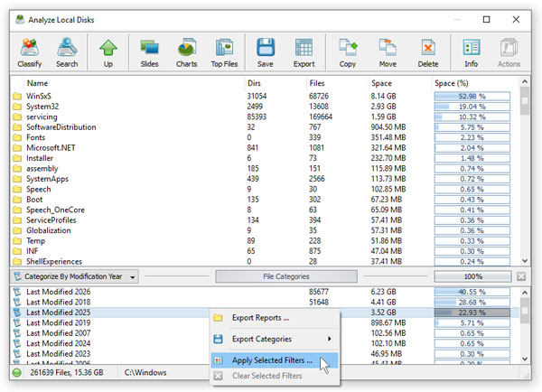
Task: Click 261639 Files, 15.36 GB status text
Action: tap(67, 373)
